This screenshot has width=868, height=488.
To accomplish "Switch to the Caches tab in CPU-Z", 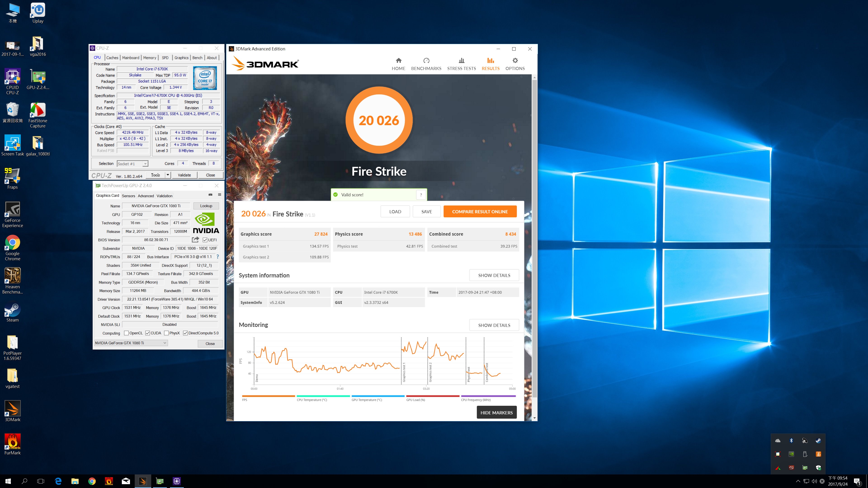I will pyautogui.click(x=112, y=58).
